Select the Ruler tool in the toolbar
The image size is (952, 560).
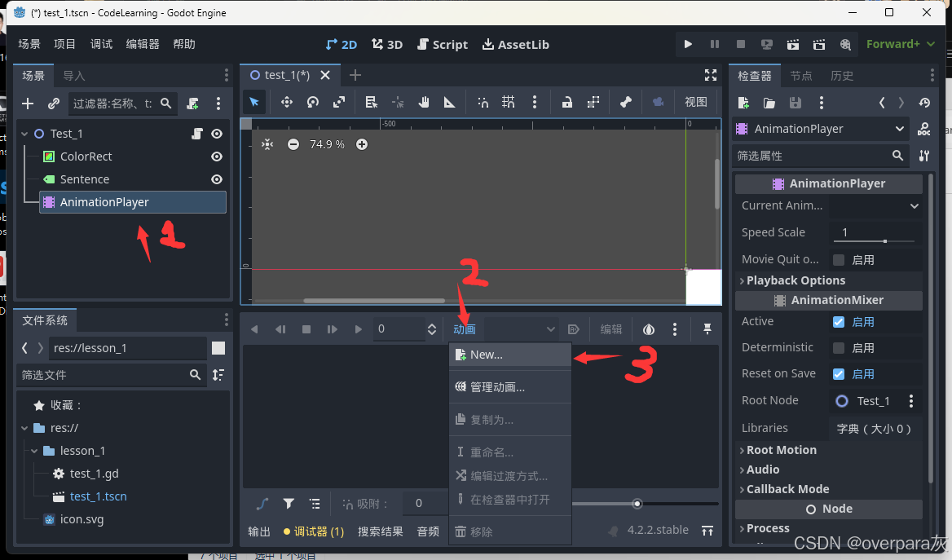click(x=449, y=103)
